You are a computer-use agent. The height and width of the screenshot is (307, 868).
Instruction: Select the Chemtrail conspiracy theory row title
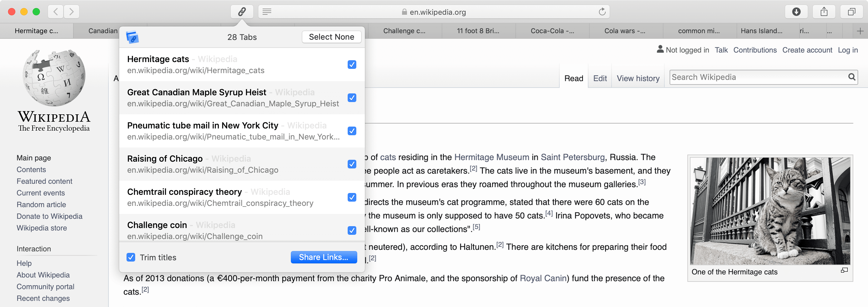(x=184, y=192)
